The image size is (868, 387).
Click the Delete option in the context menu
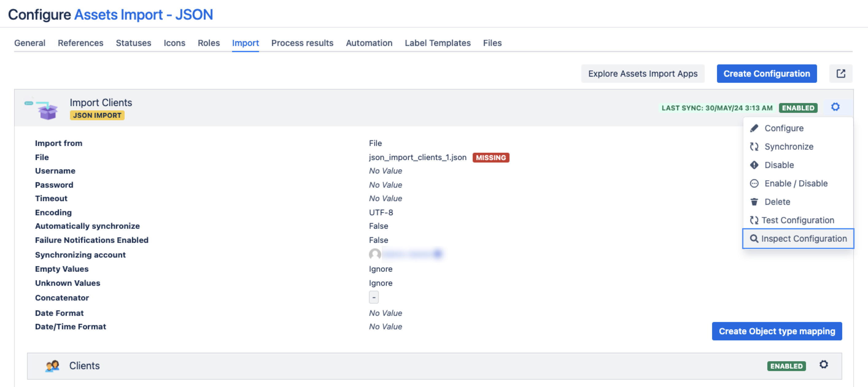click(x=777, y=201)
